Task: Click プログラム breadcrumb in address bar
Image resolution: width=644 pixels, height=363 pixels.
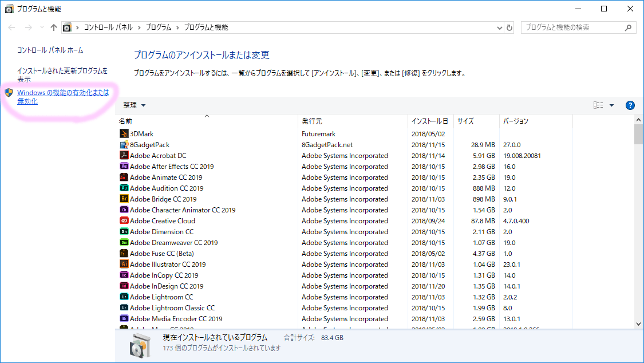Action: [x=158, y=27]
